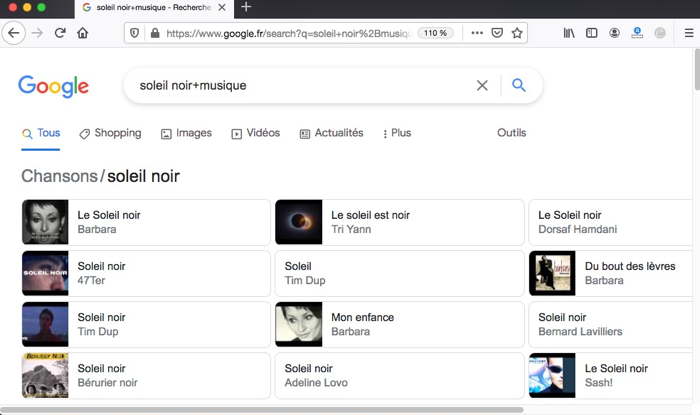Click the Google logo
Screen dimensions: 700x415
coord(54,86)
